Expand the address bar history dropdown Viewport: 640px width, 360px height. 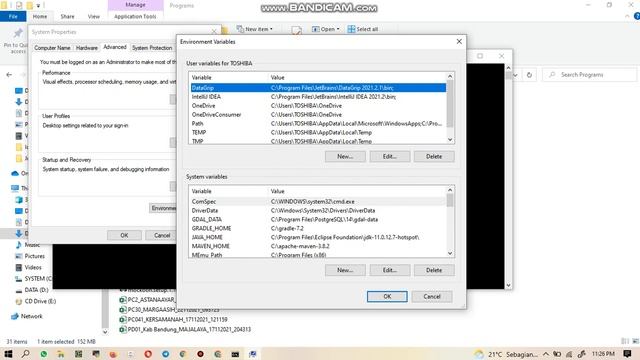click(516, 75)
